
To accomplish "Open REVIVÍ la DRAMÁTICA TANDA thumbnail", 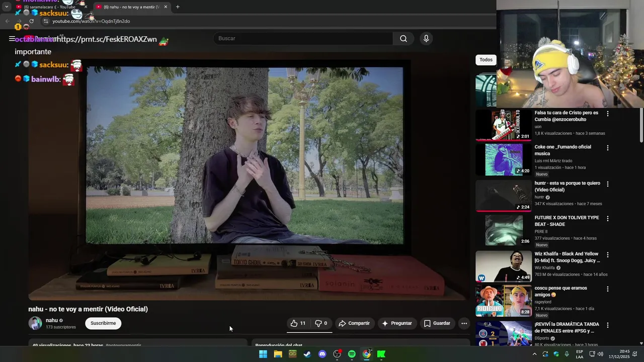I will coord(504,333).
